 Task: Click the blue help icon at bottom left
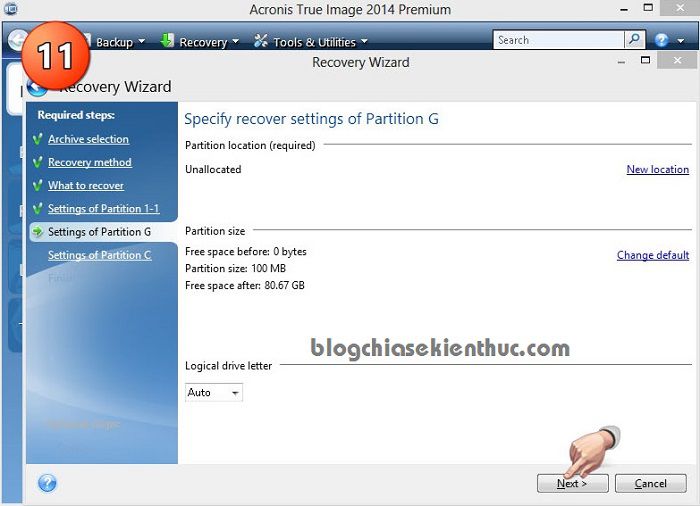click(x=47, y=483)
